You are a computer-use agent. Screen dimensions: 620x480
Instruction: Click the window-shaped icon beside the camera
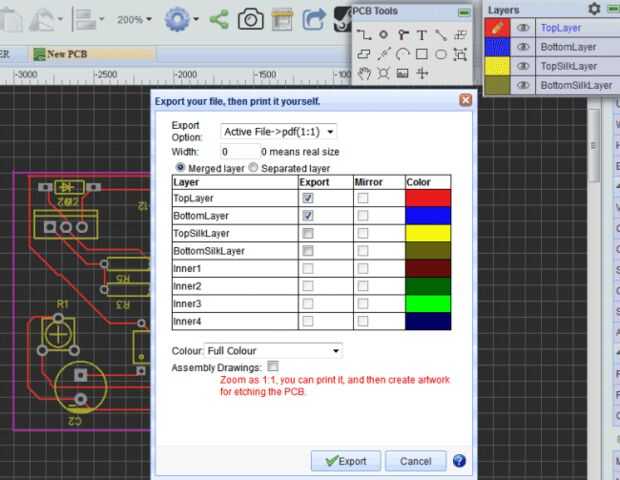pyautogui.click(x=282, y=19)
